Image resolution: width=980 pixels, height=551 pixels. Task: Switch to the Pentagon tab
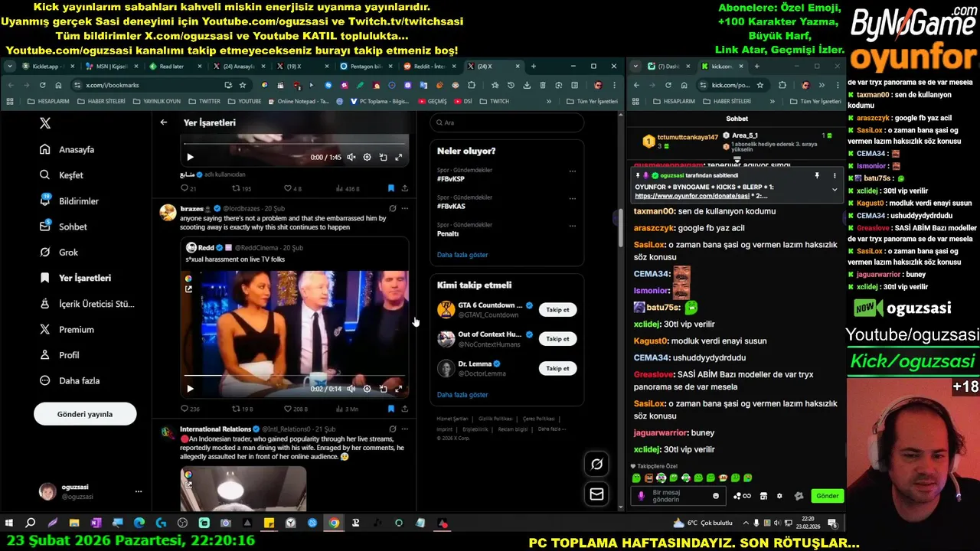tap(366, 67)
